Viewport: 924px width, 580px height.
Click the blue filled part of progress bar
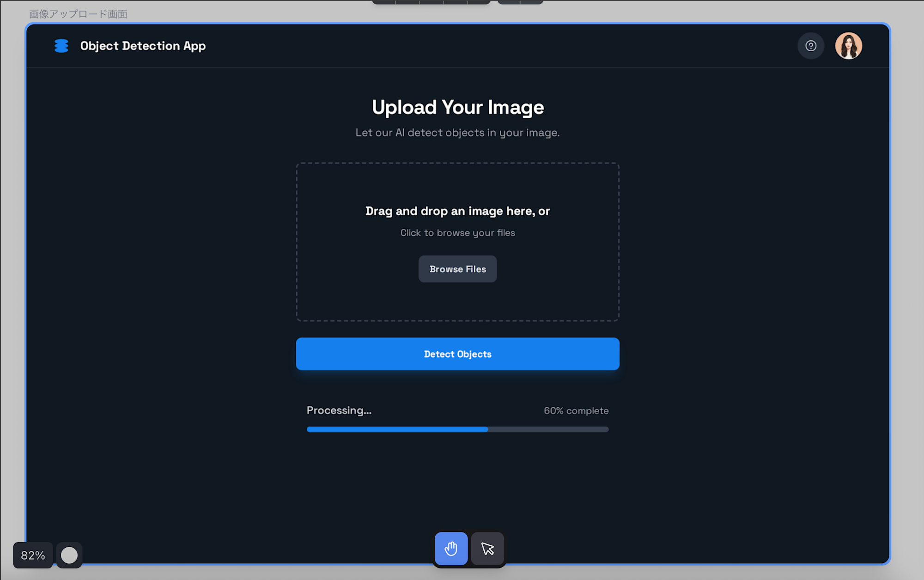397,429
